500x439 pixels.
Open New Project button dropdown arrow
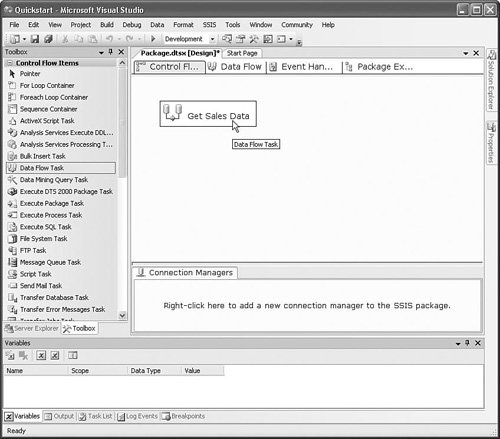click(x=24, y=39)
